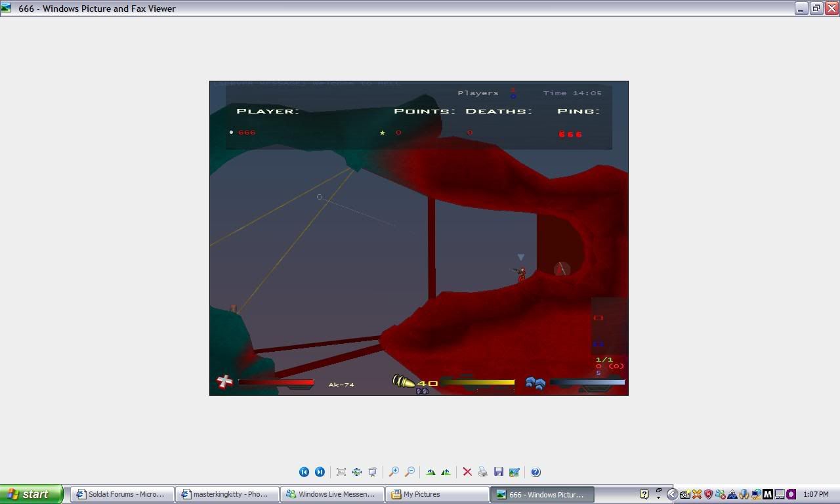
Task: Select Best Fit view
Action: [x=341, y=472]
